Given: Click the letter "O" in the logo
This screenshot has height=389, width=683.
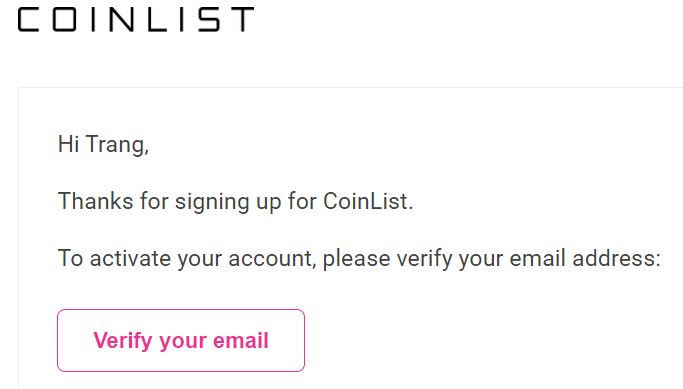Looking at the screenshot, I should 65,20.
